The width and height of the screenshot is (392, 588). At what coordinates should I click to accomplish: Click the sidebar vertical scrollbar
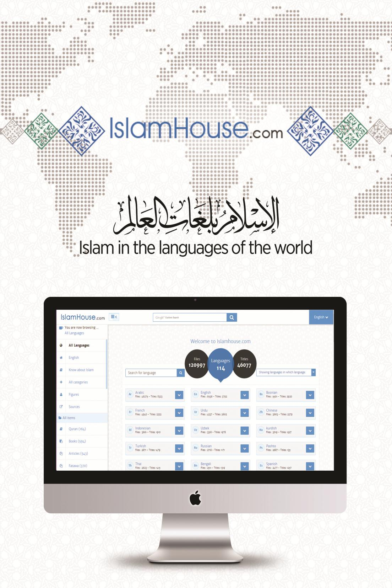coord(107,363)
